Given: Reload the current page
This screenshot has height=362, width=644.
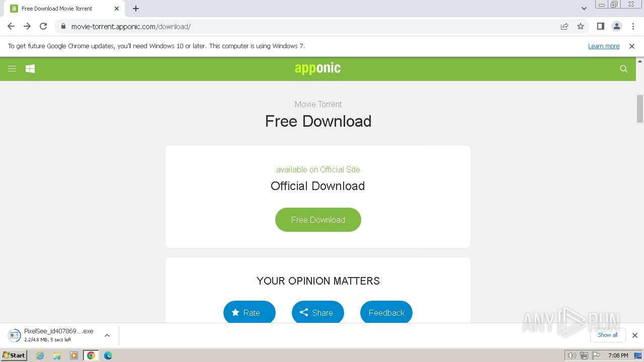Looking at the screenshot, I should (43, 26).
